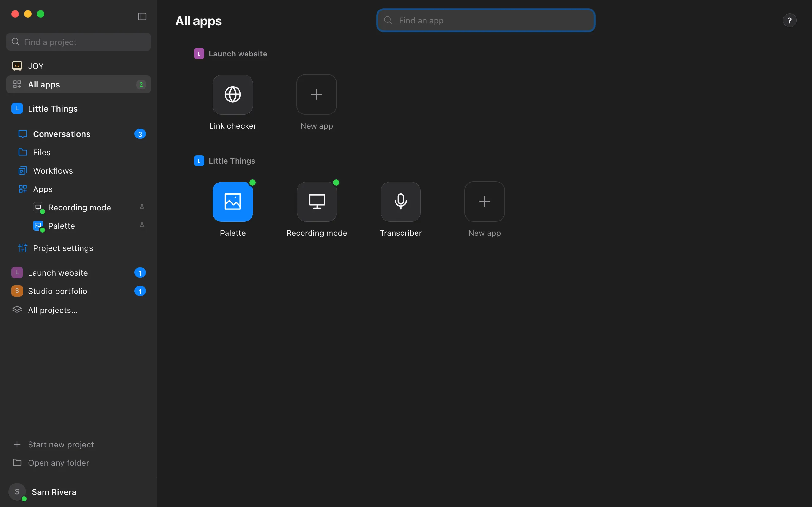Toggle the sidebar panel visibility

coord(142,16)
